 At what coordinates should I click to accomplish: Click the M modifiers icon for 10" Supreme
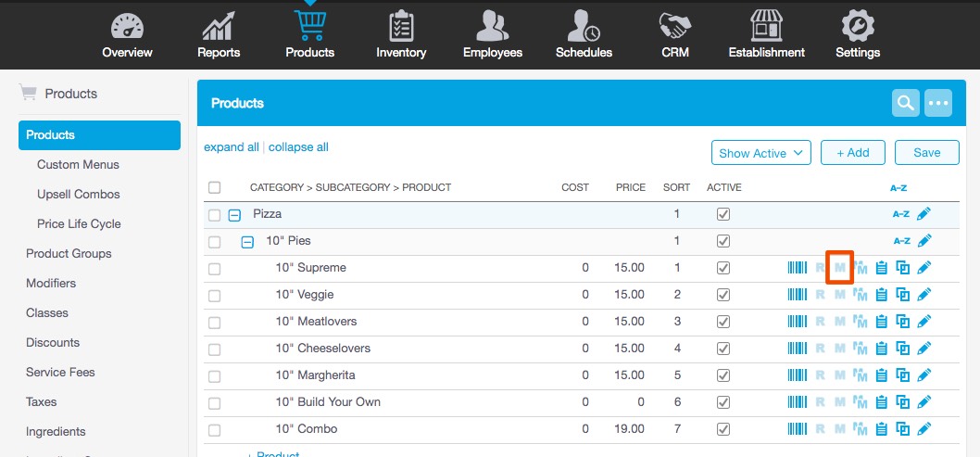pyautogui.click(x=839, y=268)
